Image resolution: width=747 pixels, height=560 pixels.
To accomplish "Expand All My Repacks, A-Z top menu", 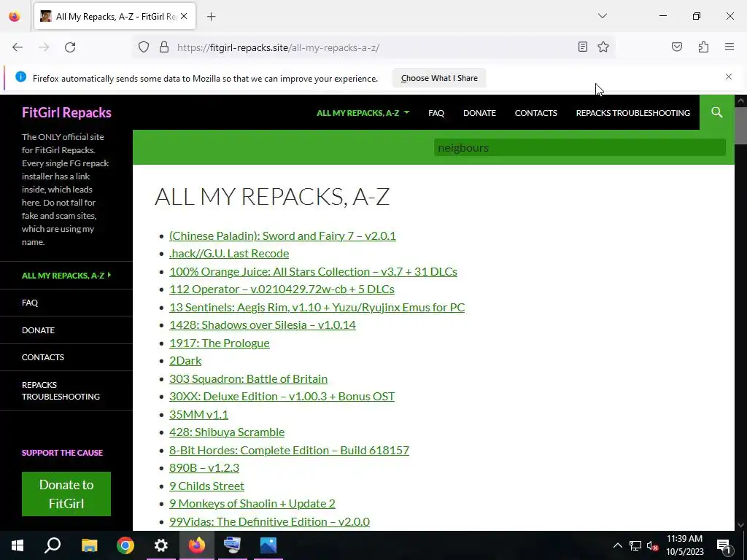I will (363, 113).
